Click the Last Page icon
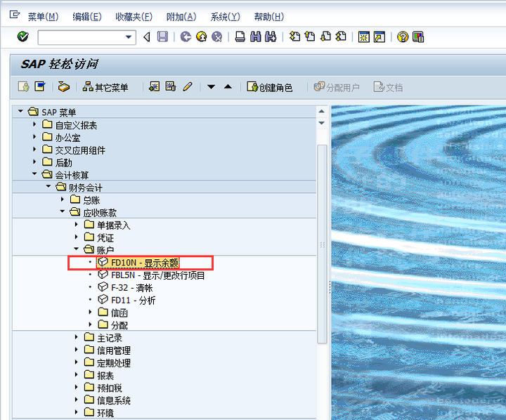This screenshot has width=506, height=420. (341, 37)
